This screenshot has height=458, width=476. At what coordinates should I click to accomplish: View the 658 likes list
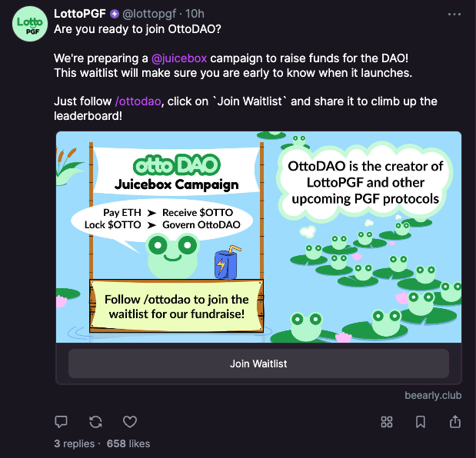[x=128, y=443]
